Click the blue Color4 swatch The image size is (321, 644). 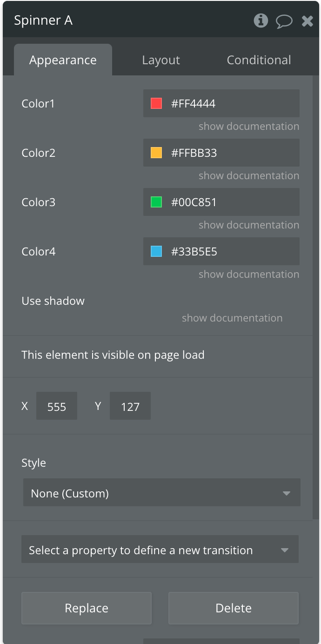156,251
